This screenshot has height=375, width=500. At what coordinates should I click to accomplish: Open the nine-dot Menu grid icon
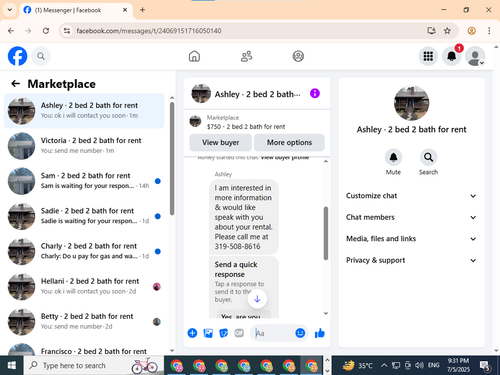pos(428,56)
